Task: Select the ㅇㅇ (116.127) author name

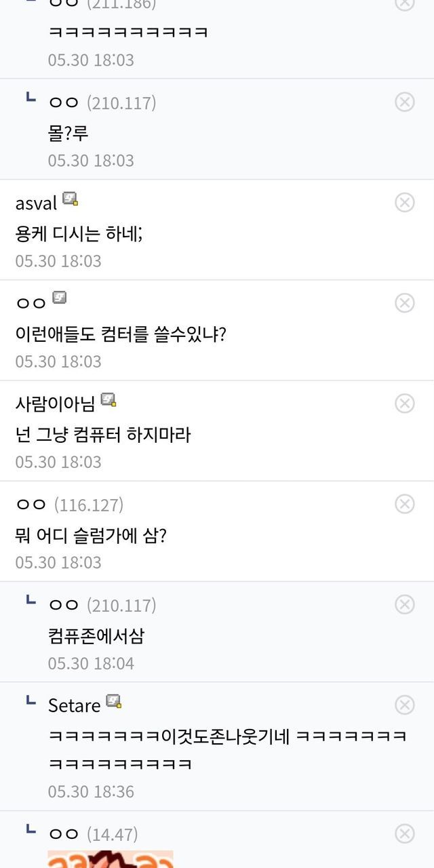Action: [x=31, y=505]
